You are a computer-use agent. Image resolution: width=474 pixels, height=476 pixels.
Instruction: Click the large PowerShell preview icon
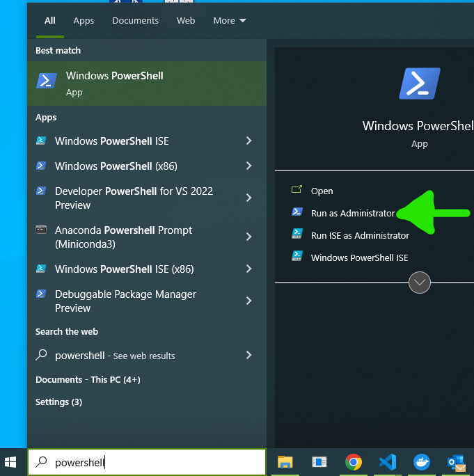point(419,84)
